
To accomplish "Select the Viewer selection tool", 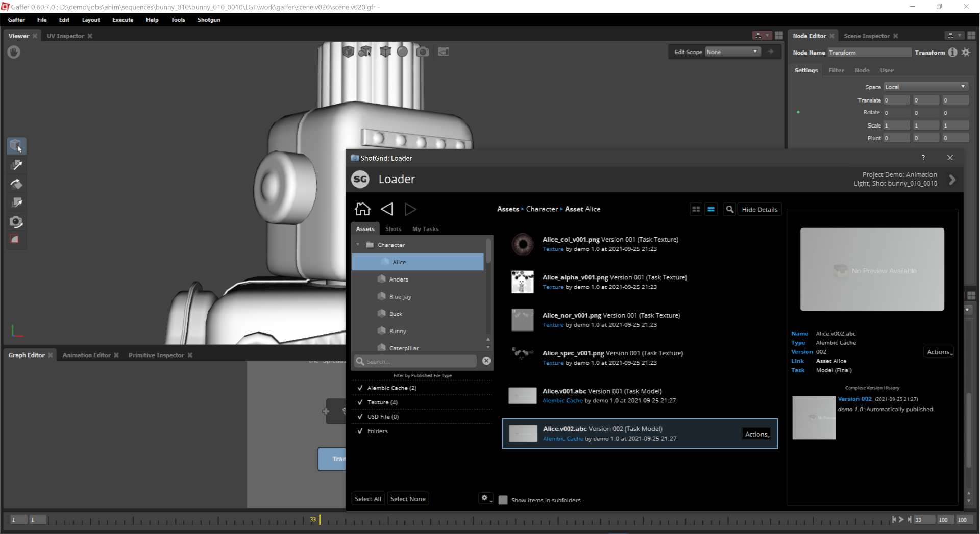I will click(x=16, y=146).
